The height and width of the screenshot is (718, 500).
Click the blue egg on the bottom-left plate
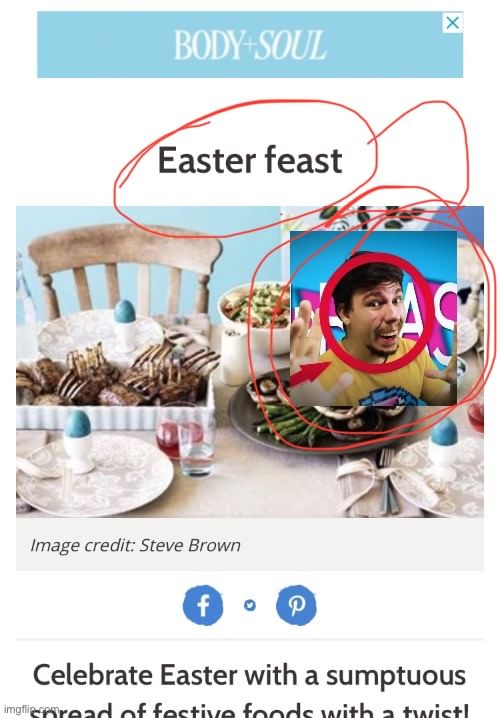coord(78,423)
